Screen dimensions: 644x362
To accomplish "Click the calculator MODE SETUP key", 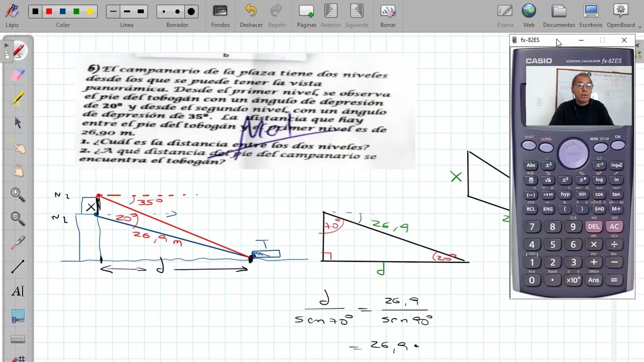I will coord(600,148).
